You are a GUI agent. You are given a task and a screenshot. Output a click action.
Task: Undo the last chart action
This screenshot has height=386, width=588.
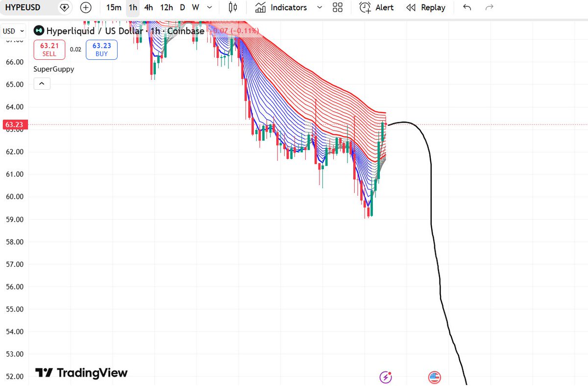[467, 8]
